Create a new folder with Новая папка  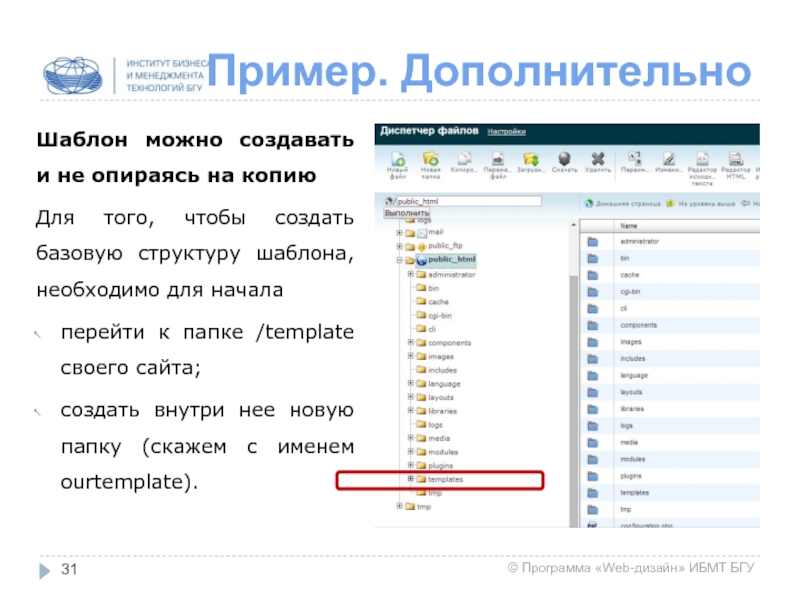pyautogui.click(x=430, y=162)
